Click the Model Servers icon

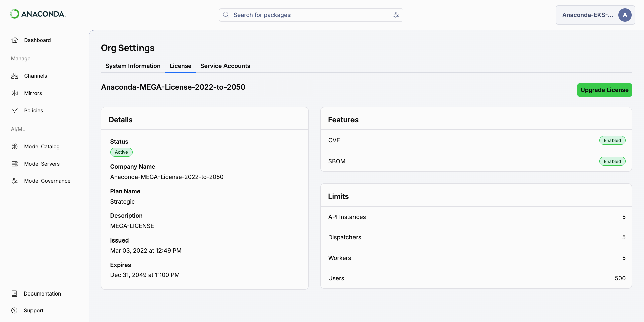15,164
